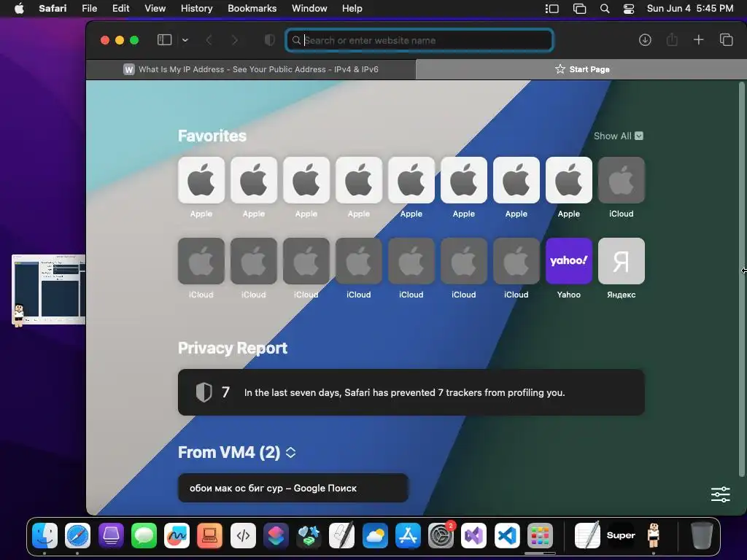Launch Apple Configurator purple Dock icon

coord(111,536)
